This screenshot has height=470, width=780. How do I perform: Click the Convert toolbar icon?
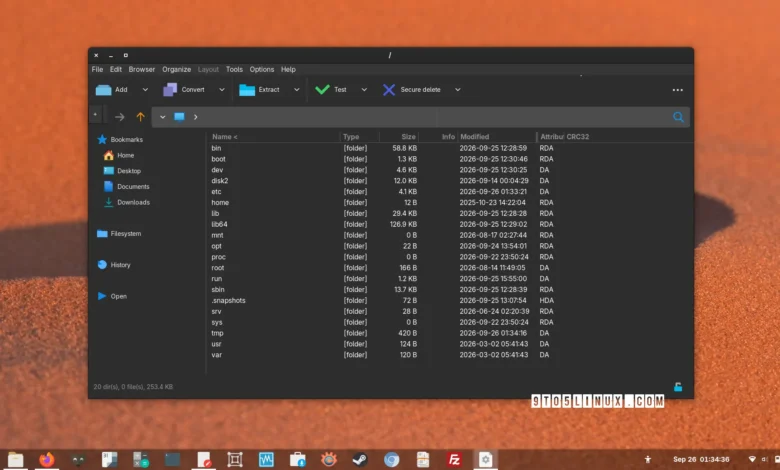tap(170, 90)
